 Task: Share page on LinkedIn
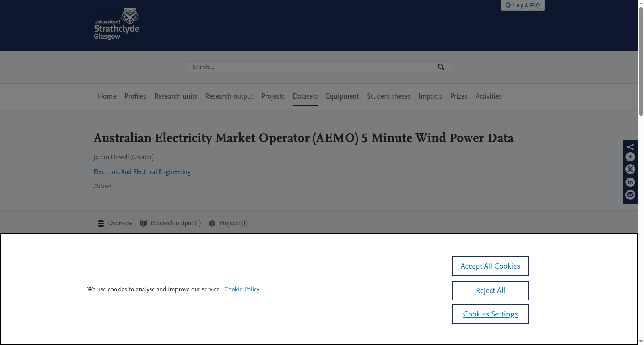click(630, 182)
